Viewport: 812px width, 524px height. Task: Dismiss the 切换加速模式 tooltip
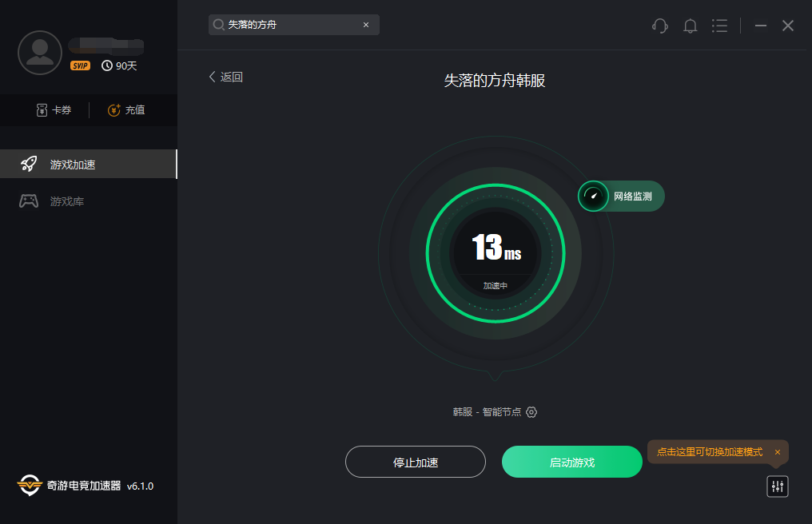point(778,452)
